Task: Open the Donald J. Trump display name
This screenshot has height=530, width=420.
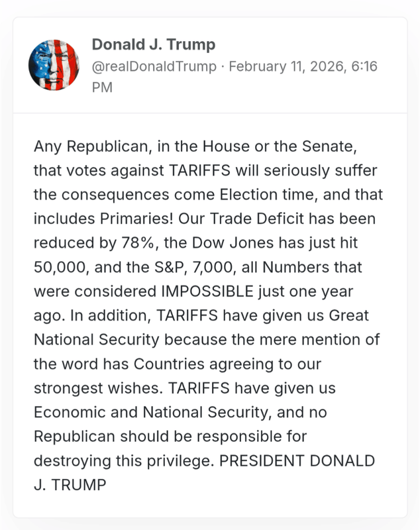Action: point(153,45)
